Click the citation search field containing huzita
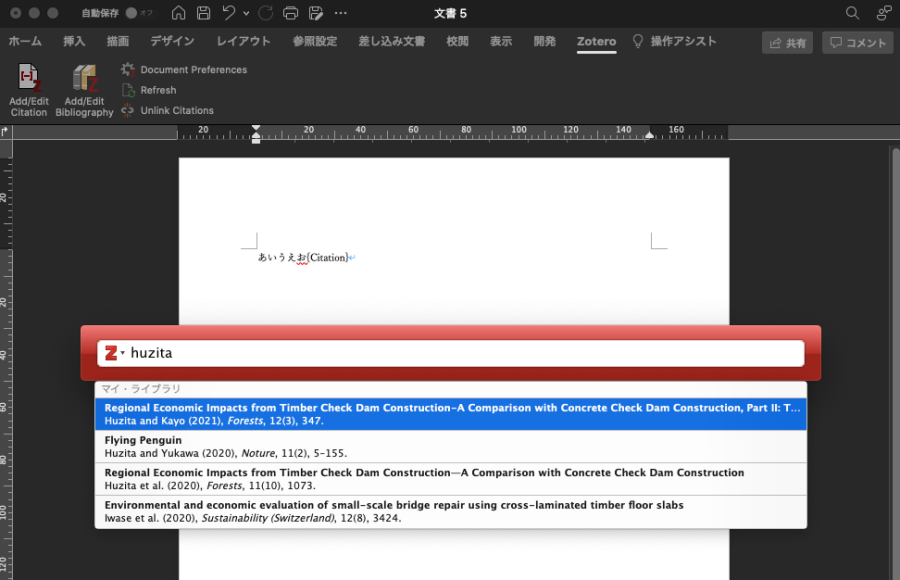The width and height of the screenshot is (900, 580). pos(460,353)
